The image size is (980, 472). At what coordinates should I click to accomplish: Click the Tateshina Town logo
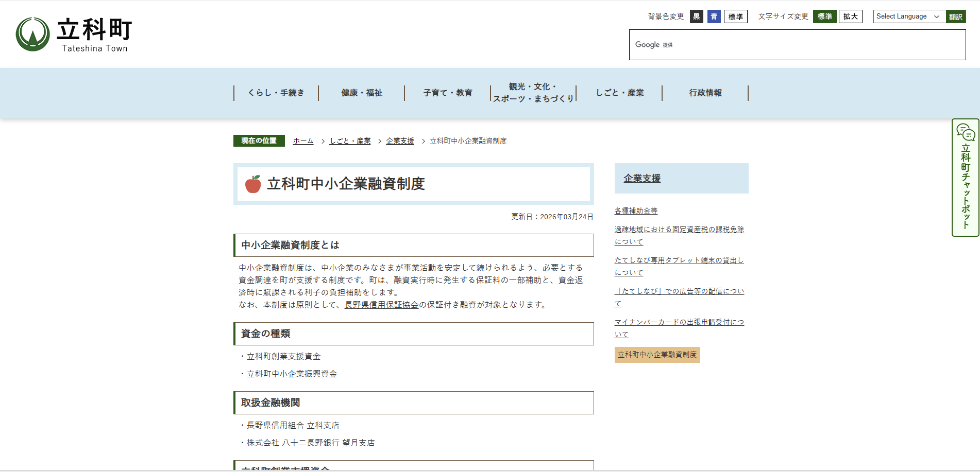(74, 34)
